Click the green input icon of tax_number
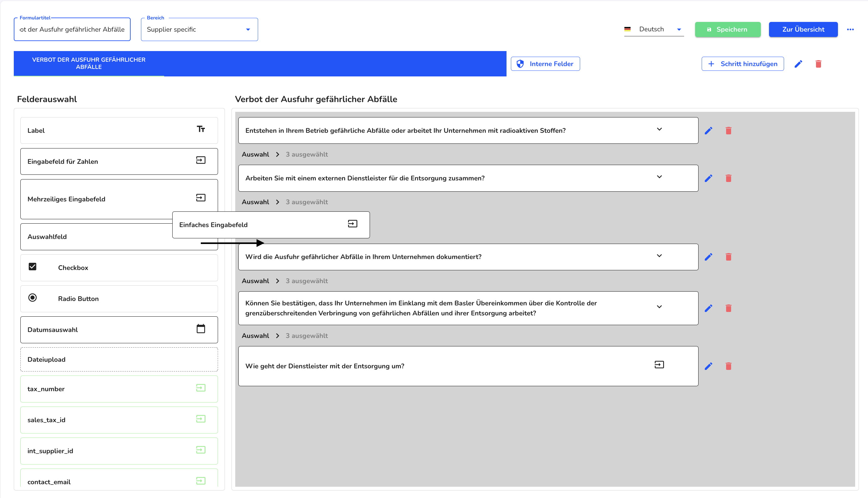 (x=201, y=388)
